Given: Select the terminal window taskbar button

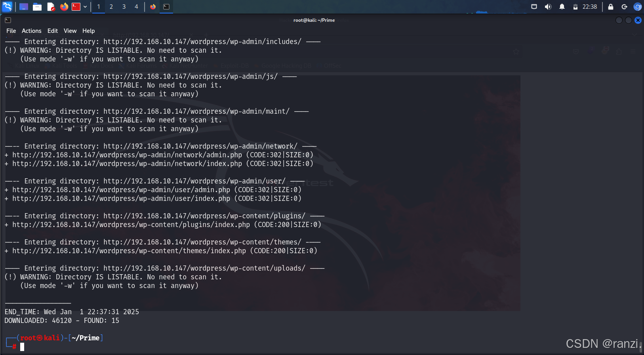Looking at the screenshot, I should pyautogui.click(x=166, y=7).
